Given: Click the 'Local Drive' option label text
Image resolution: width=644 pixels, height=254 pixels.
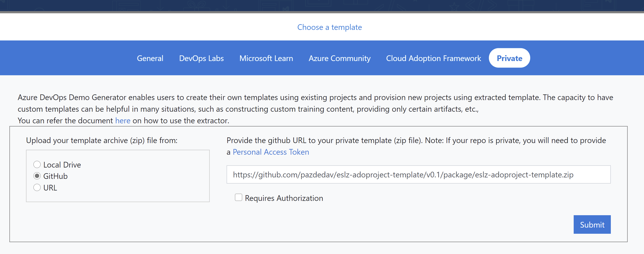Looking at the screenshot, I should [62, 165].
